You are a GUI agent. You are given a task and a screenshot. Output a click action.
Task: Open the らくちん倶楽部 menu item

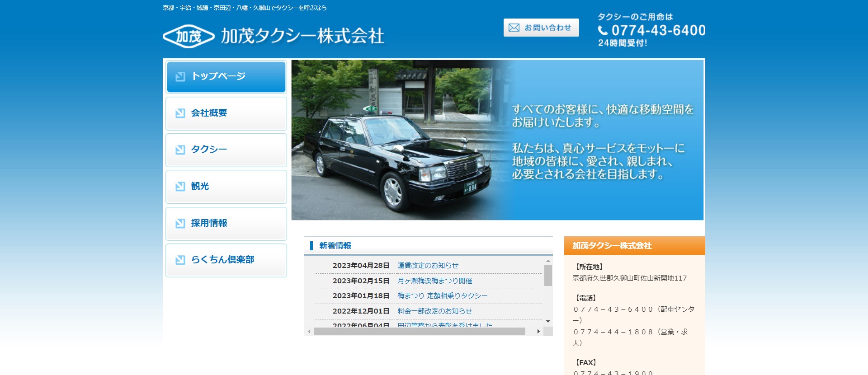[226, 260]
